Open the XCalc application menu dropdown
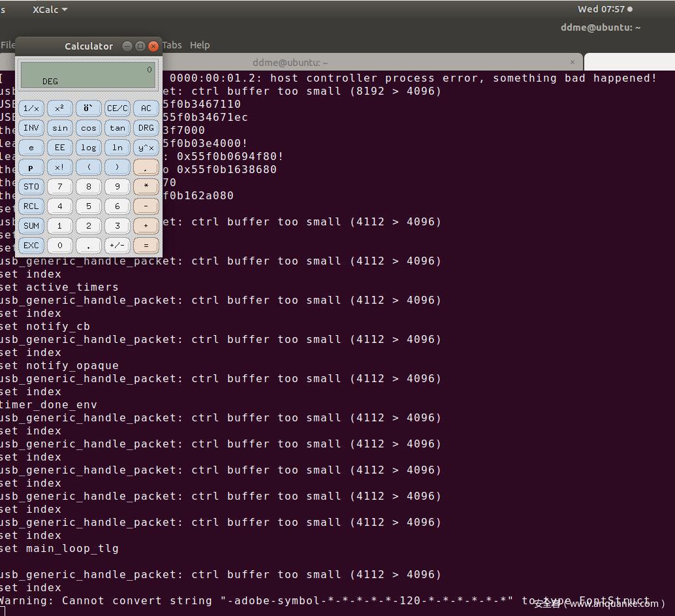This screenshot has width=675, height=616. [x=50, y=9]
